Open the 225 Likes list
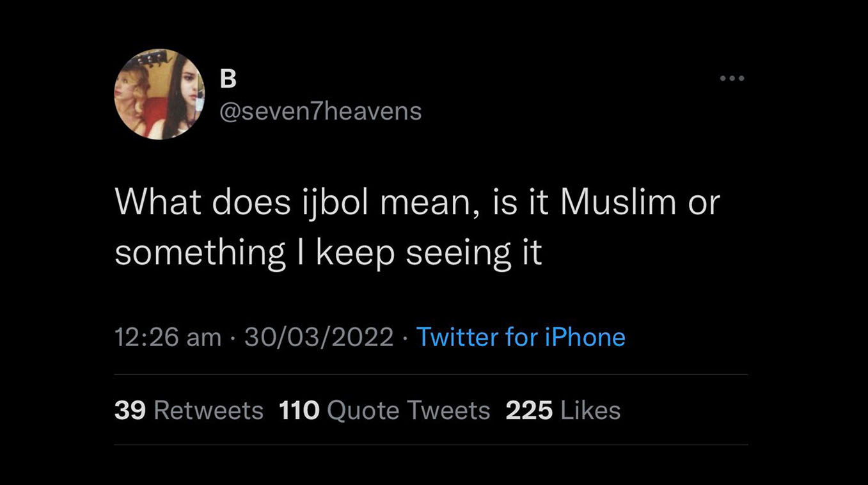This screenshot has width=868, height=485. (x=563, y=410)
